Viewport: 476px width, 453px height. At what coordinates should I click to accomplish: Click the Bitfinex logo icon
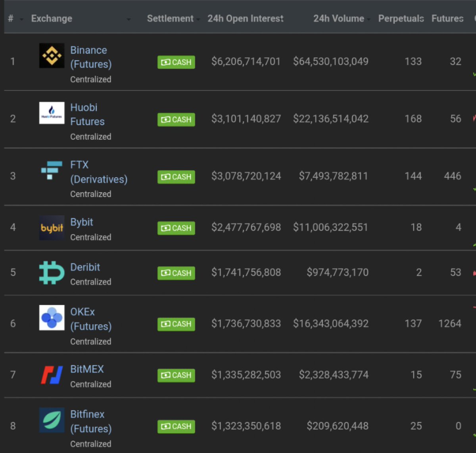click(52, 420)
